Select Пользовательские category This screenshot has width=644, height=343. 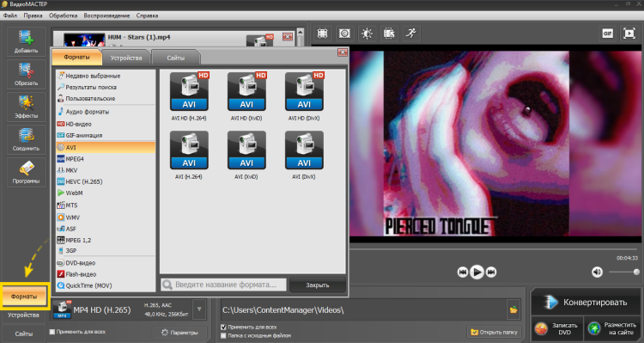tap(106, 98)
